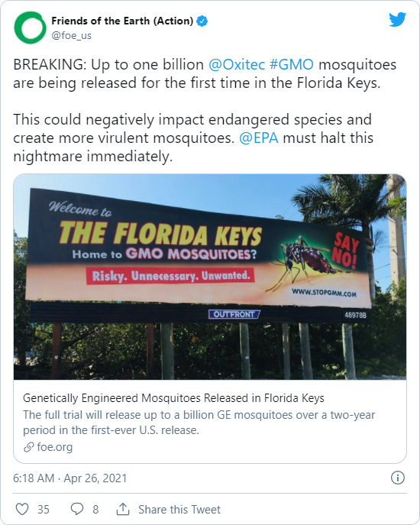This screenshot has height=525, width=420.
Task: Like the tweet with heart icon
Action: pyautogui.click(x=22, y=509)
